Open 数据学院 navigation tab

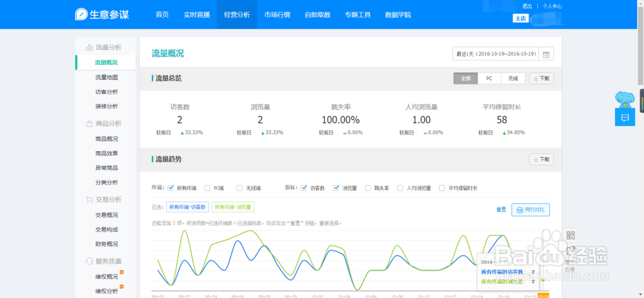pos(398,15)
